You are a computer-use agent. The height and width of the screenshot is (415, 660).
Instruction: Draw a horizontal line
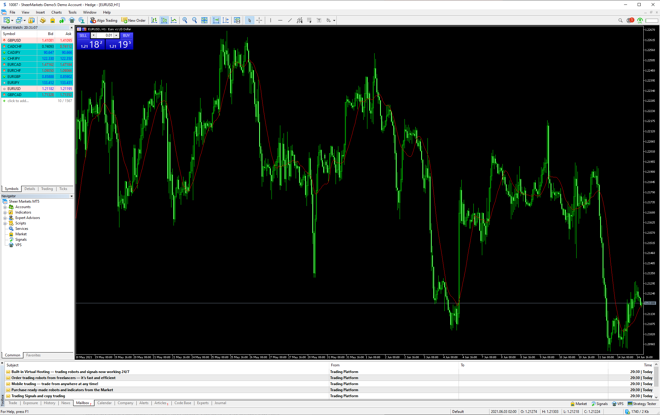(280, 20)
